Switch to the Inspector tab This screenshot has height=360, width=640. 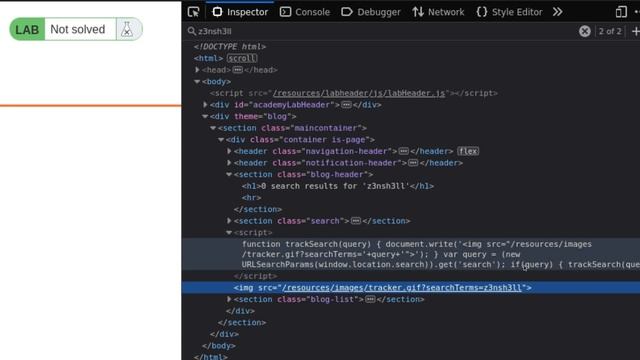(x=240, y=12)
